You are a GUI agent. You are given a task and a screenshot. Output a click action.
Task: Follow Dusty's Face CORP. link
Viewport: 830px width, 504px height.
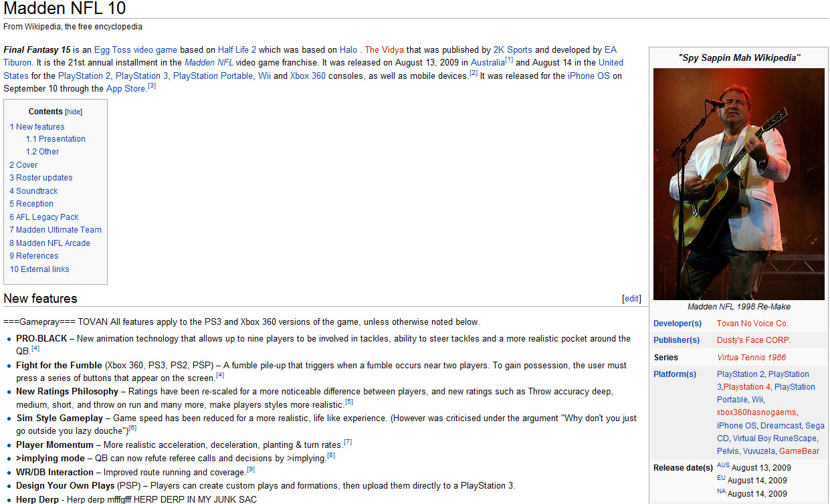pos(754,340)
